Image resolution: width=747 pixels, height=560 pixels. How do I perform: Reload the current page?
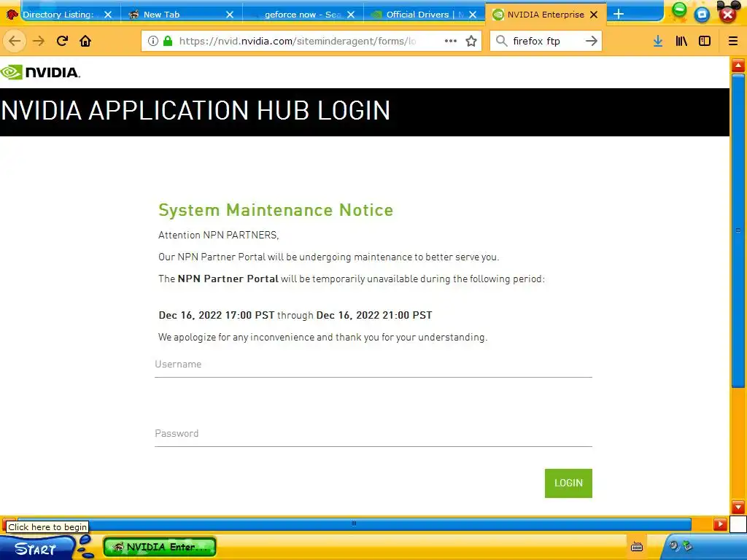[x=63, y=41]
